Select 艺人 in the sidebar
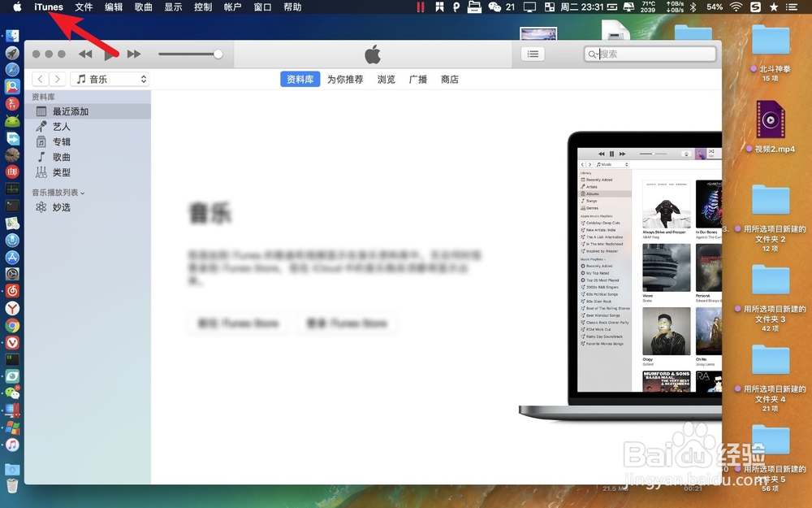Image resolution: width=812 pixels, height=508 pixels. click(x=88, y=127)
